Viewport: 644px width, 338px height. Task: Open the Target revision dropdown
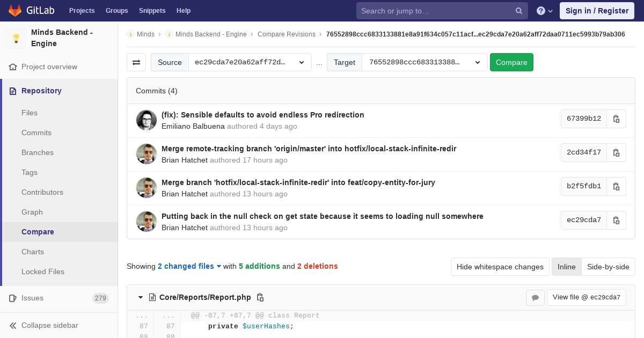(x=425, y=62)
